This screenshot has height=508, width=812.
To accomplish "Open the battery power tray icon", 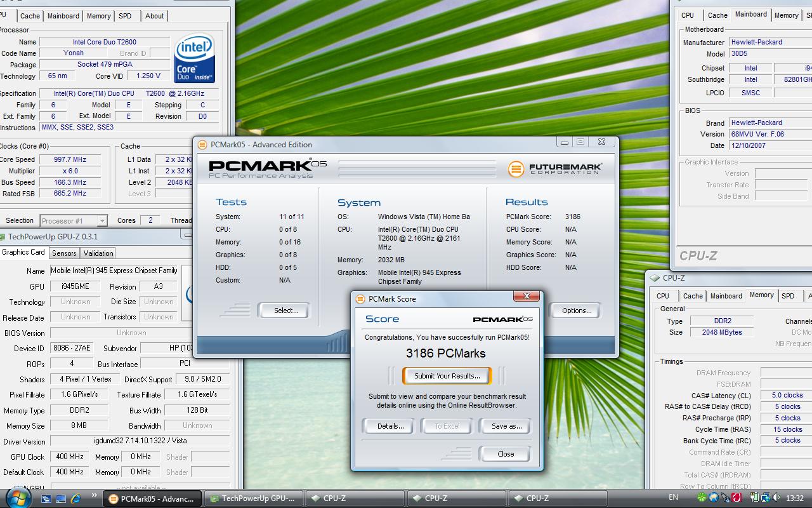I will (754, 498).
